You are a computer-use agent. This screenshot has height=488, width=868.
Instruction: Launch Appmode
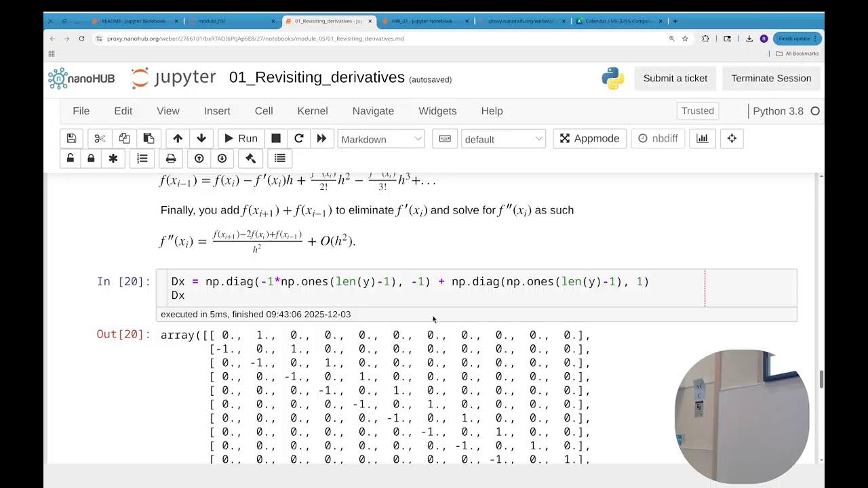pyautogui.click(x=590, y=138)
